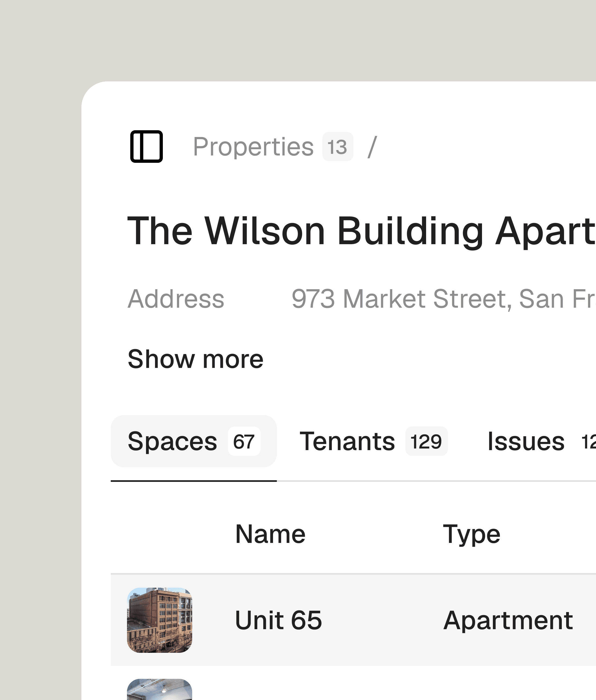Sort by the Name column header
596x700 pixels.
(x=270, y=533)
